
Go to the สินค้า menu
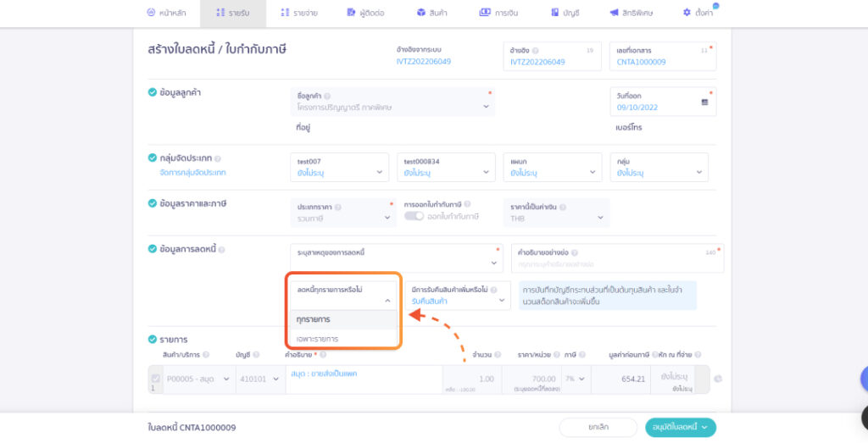[432, 13]
